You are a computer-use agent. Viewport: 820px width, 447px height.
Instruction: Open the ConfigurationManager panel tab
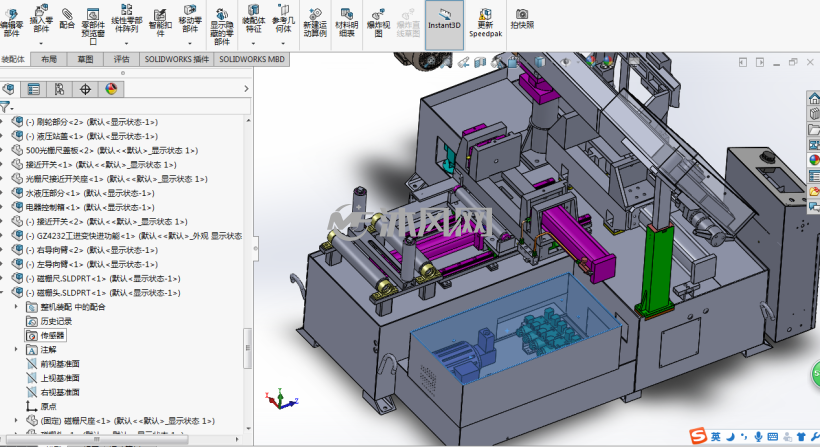tap(59, 89)
